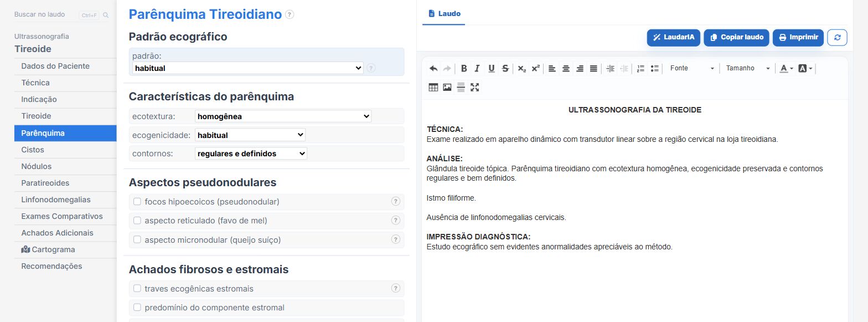Apply strikethrough formatting
Viewport: 868px width, 322px height.
(x=505, y=68)
